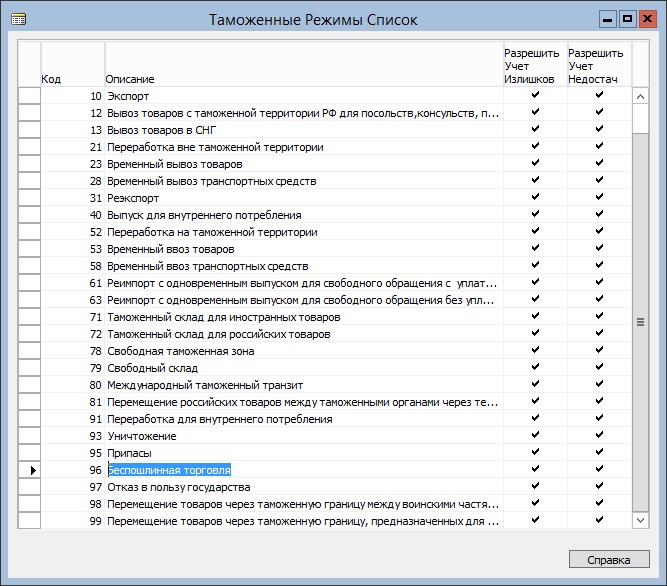Select the Уничтожение description cell

(x=304, y=436)
